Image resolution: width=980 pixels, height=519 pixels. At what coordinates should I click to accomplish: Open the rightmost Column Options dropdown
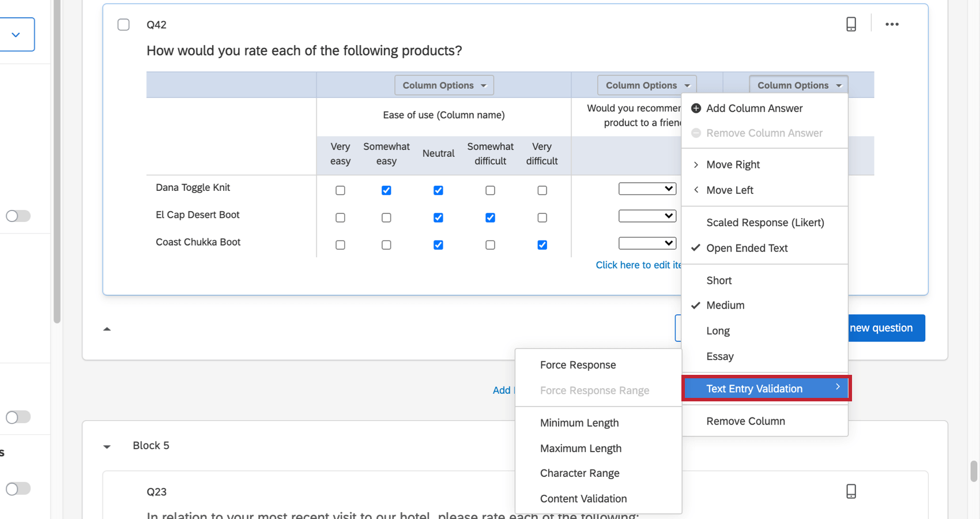(x=798, y=85)
